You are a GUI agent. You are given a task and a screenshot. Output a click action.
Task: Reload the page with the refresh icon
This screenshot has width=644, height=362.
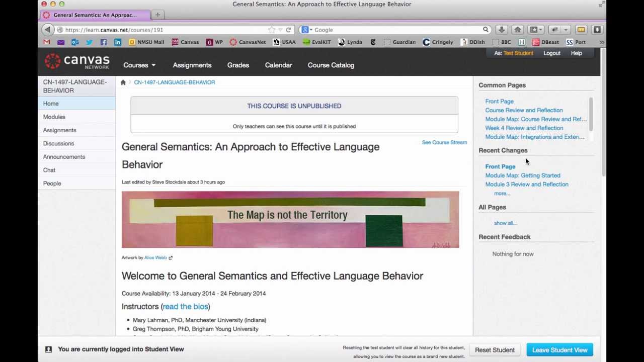[288, 30]
